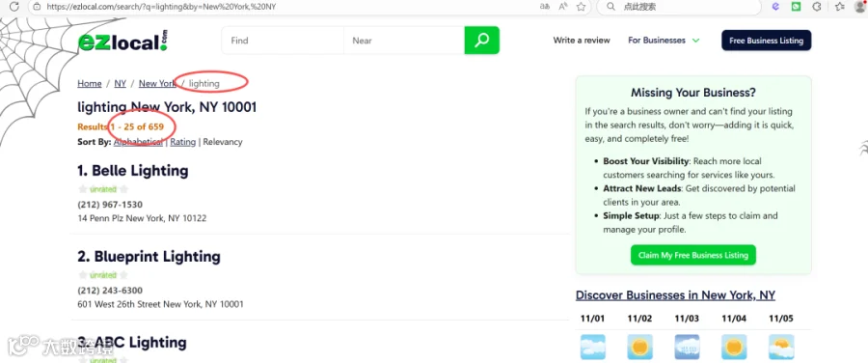Click the 11/05 date label
The height and width of the screenshot is (363, 868).
[x=781, y=319]
